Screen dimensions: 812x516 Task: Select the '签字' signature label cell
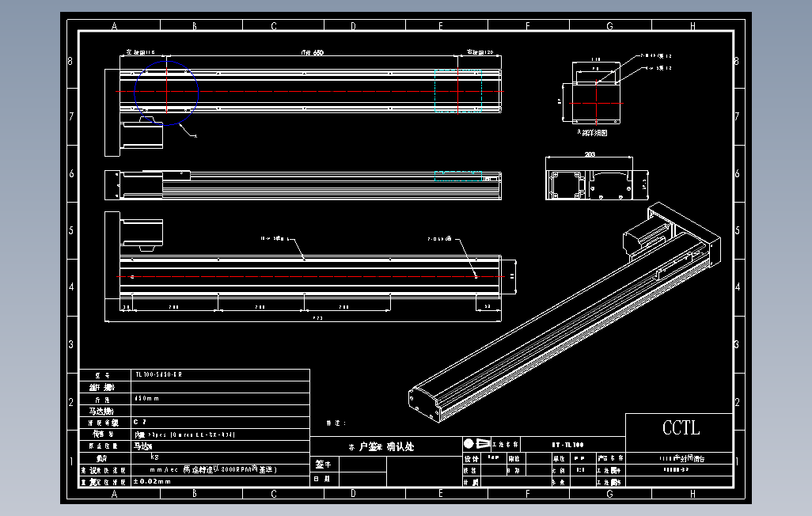pos(324,465)
